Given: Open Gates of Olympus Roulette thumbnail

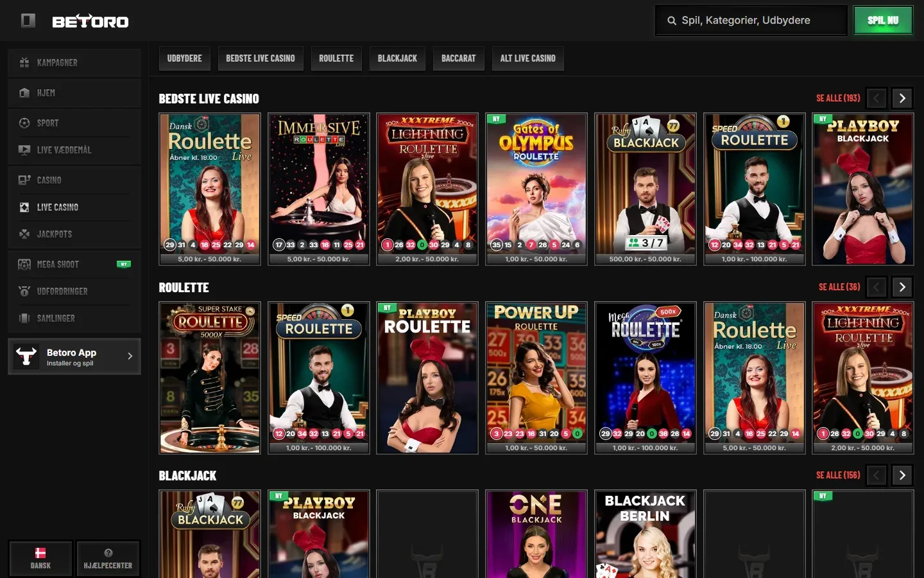Looking at the screenshot, I should [536, 189].
